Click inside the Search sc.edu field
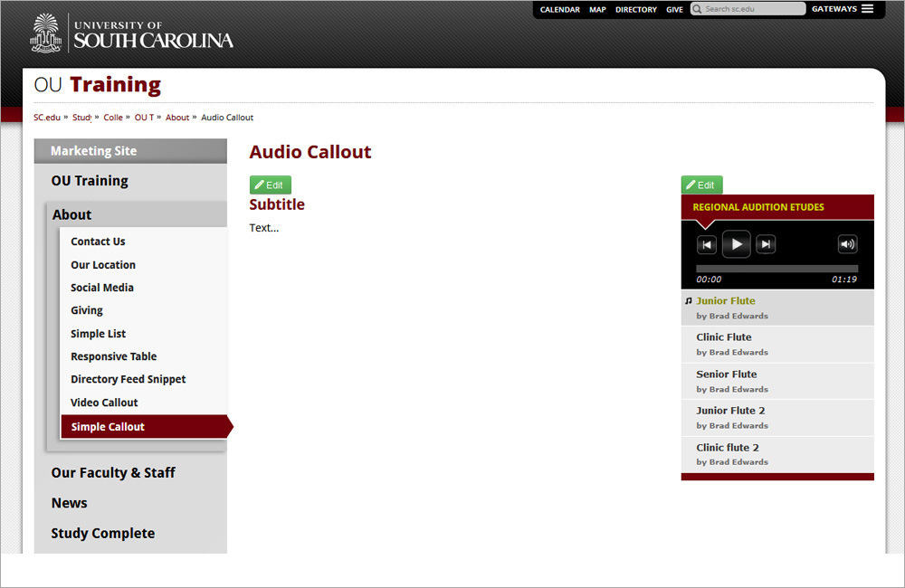Screen dimensions: 905x588 pos(751,9)
